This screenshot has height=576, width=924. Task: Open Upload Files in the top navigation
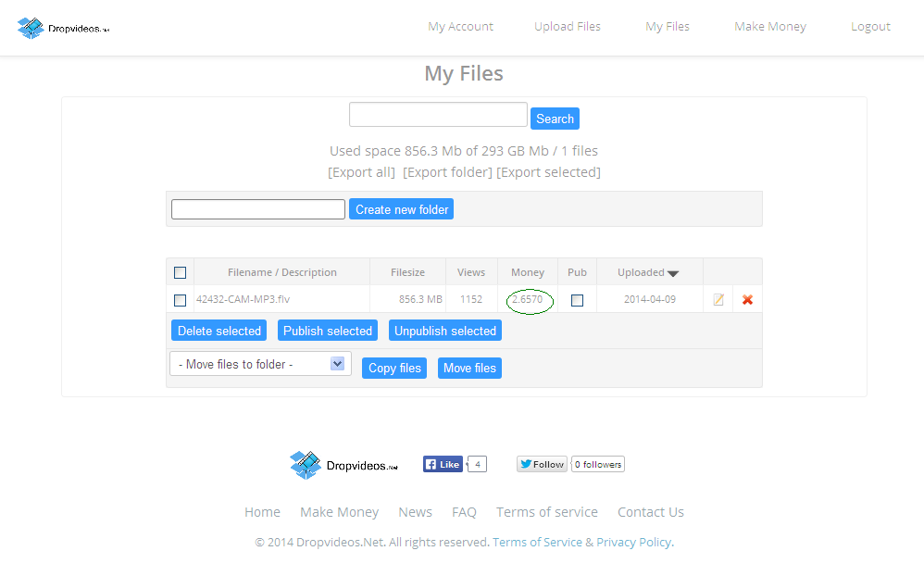point(568,27)
